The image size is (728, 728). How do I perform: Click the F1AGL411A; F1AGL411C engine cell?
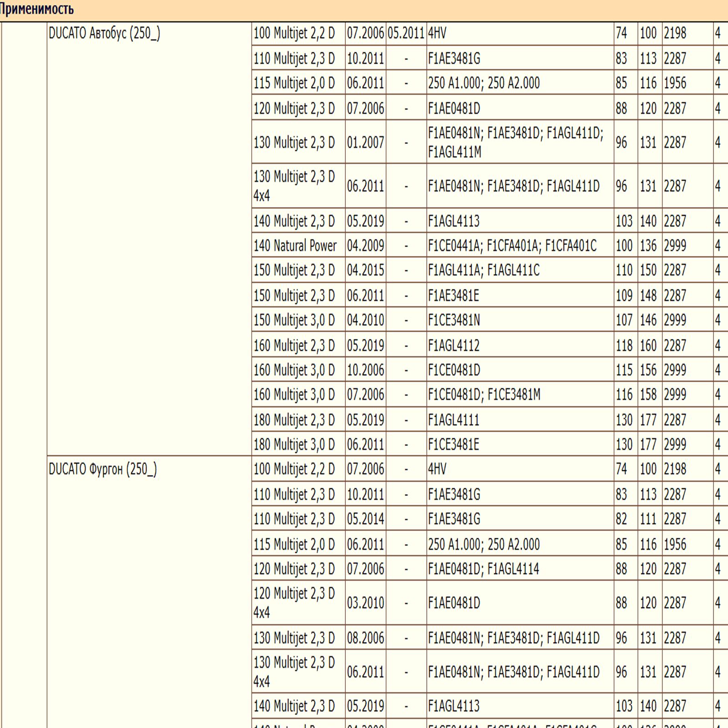pos(484,270)
